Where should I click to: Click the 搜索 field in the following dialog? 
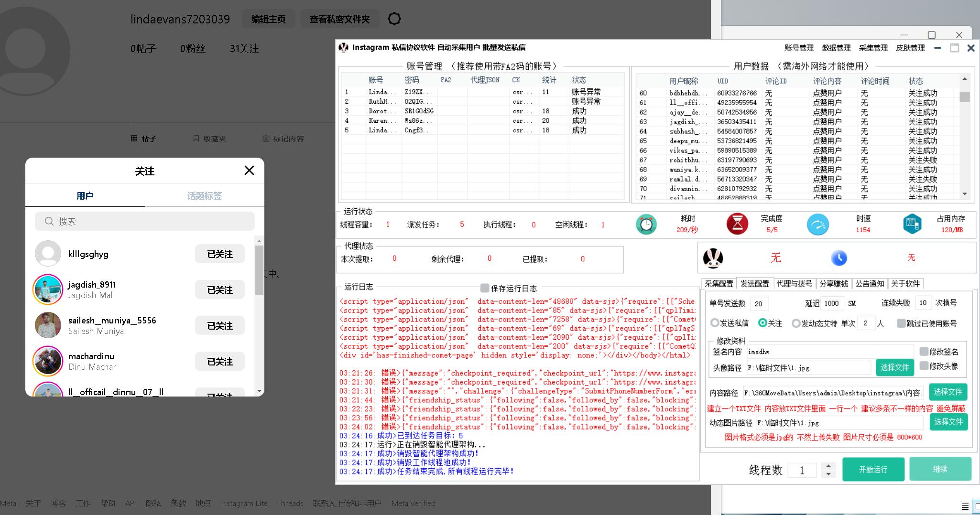pyautogui.click(x=145, y=221)
